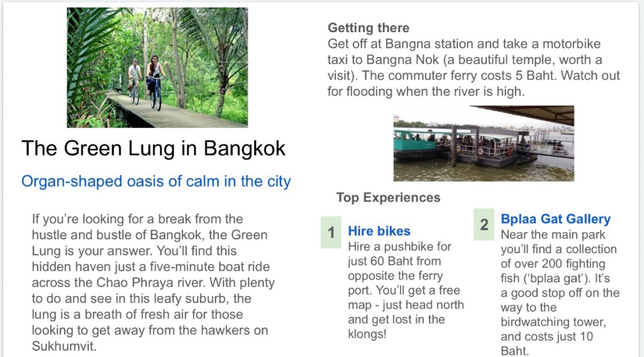
Task: Click the blue Organ-shaped oasis subtitle
Action: 156,182
